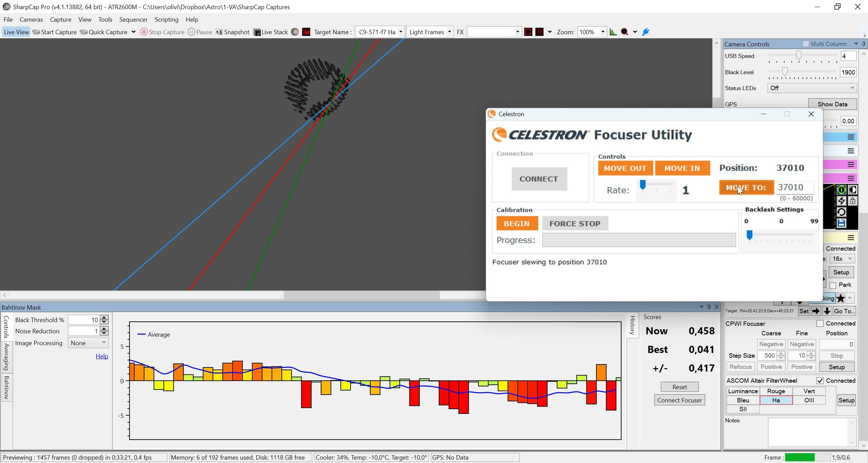This screenshot has height=463, width=868.
Task: Click the circular reset arrow icon
Action: click(x=841, y=212)
